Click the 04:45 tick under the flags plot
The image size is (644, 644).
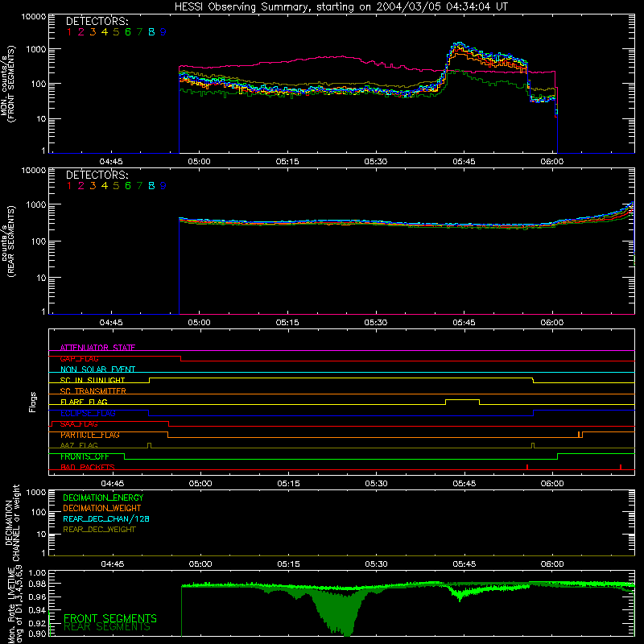click(x=113, y=484)
